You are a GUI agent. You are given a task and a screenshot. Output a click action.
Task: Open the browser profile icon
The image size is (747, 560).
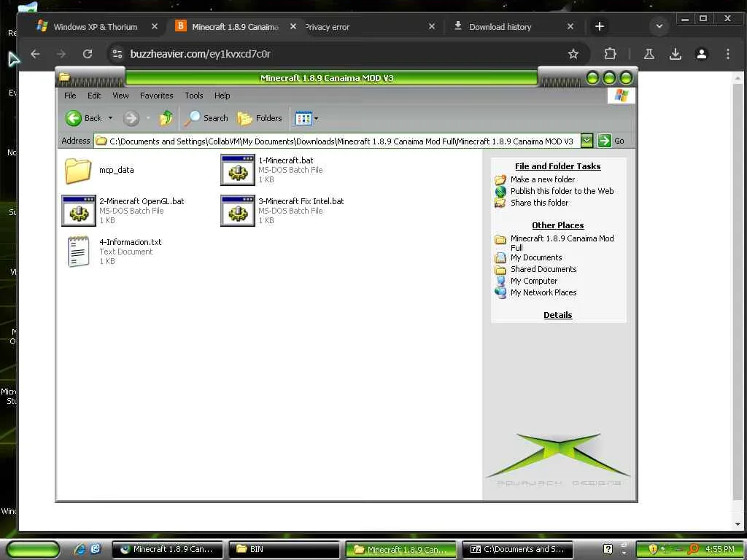701,54
